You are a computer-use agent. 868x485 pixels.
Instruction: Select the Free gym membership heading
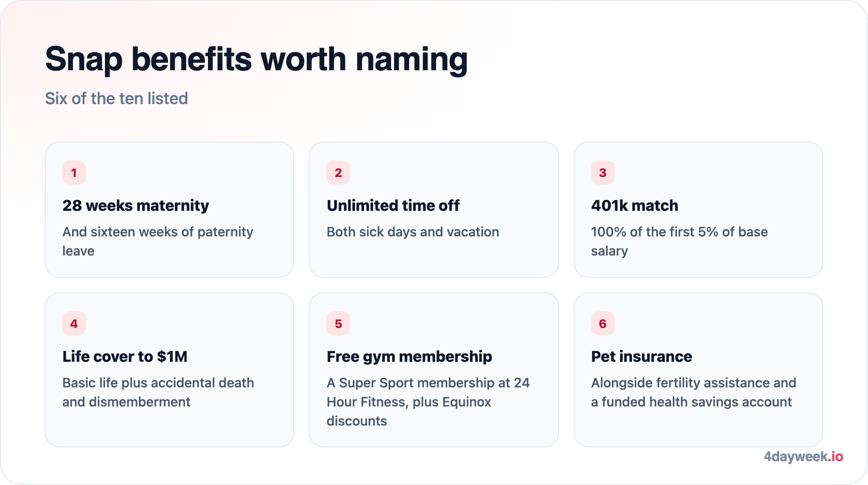[x=409, y=357]
